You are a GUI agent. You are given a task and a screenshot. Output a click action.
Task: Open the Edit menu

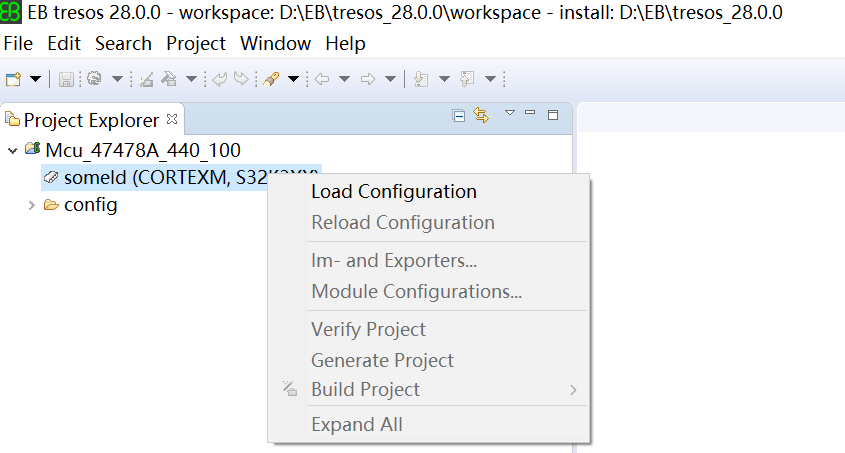point(64,43)
